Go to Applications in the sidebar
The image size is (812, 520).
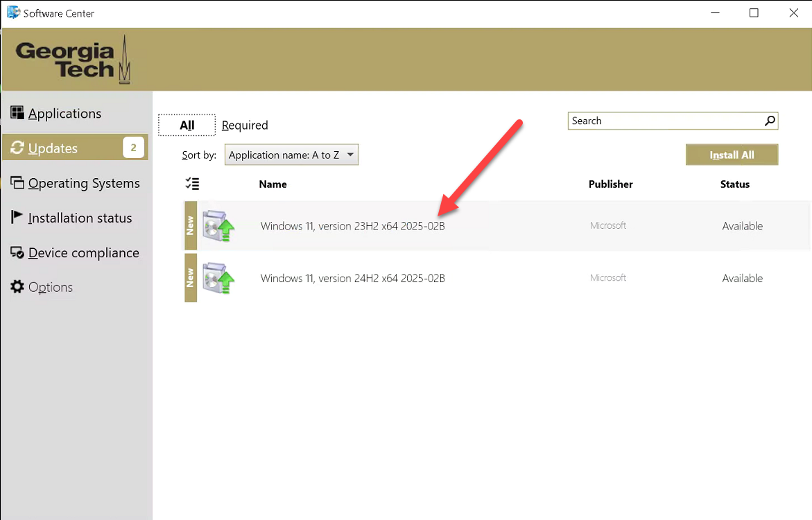[64, 114]
